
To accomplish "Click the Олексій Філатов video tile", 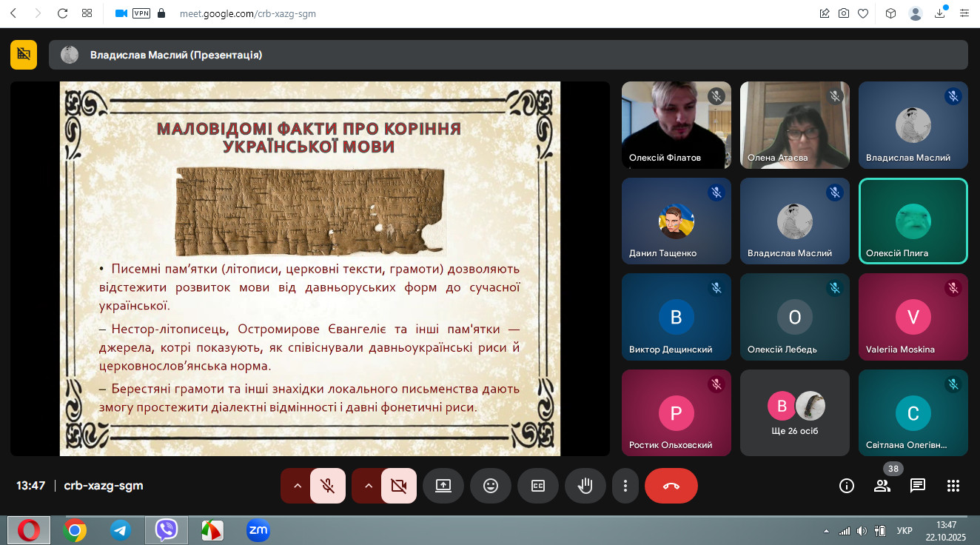I will coord(676,124).
